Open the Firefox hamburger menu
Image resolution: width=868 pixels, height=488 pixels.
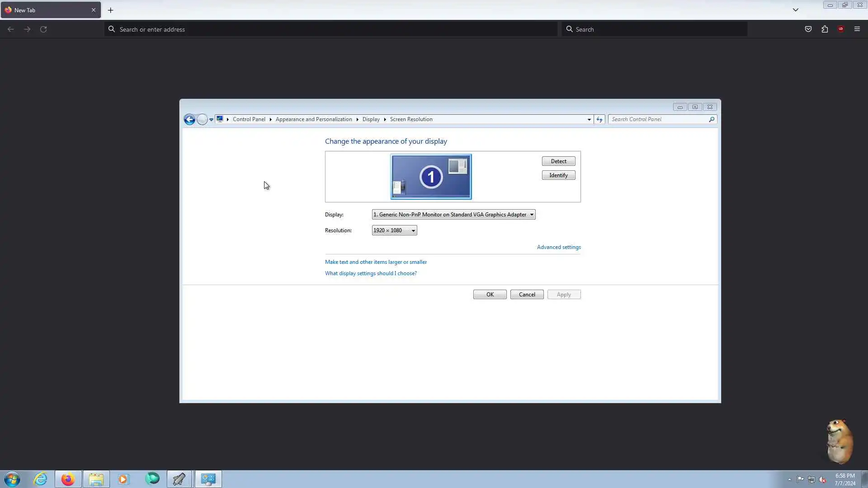(x=857, y=29)
